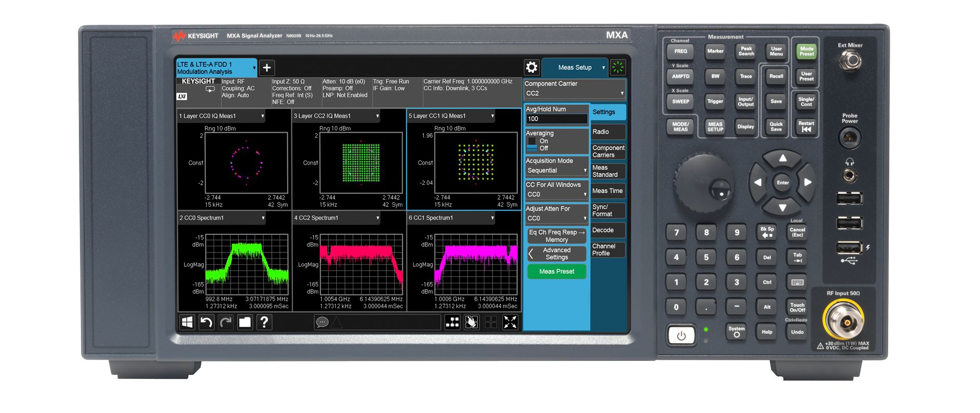Open help with the question mark icon
This screenshot has width=980, height=413.
(x=264, y=323)
